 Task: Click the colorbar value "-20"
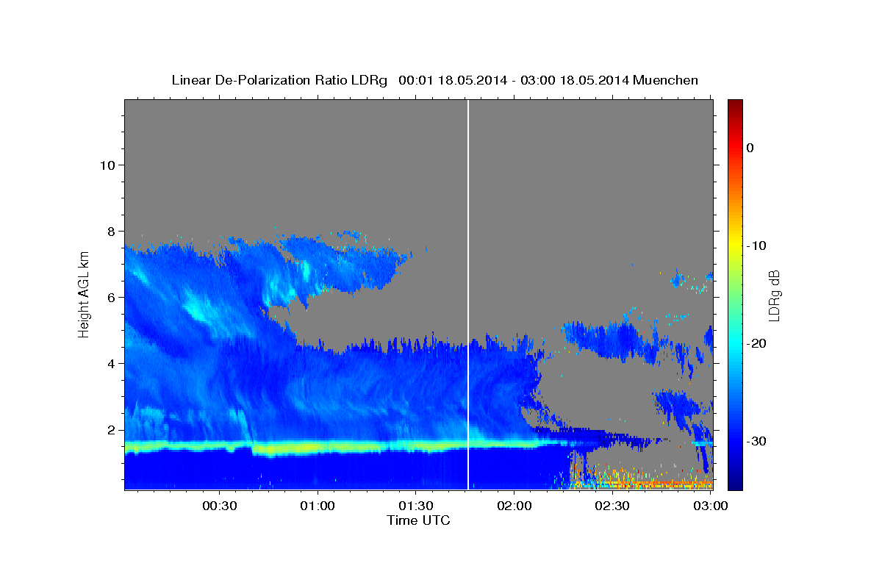coord(758,343)
